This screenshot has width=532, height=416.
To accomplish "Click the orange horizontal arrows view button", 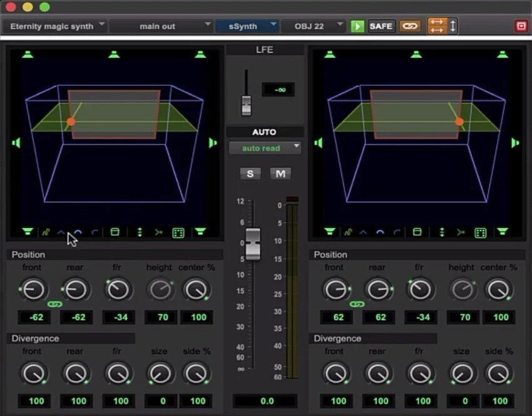I will 437,26.
